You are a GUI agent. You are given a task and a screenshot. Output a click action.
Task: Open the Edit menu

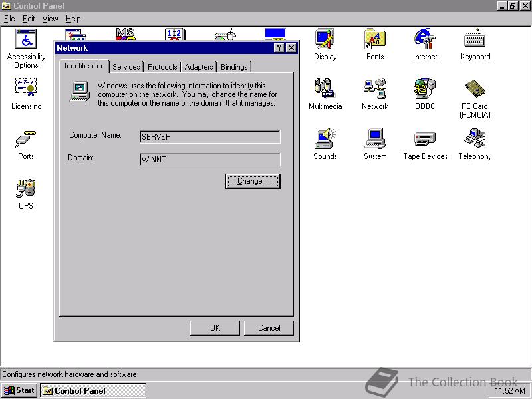pos(29,19)
